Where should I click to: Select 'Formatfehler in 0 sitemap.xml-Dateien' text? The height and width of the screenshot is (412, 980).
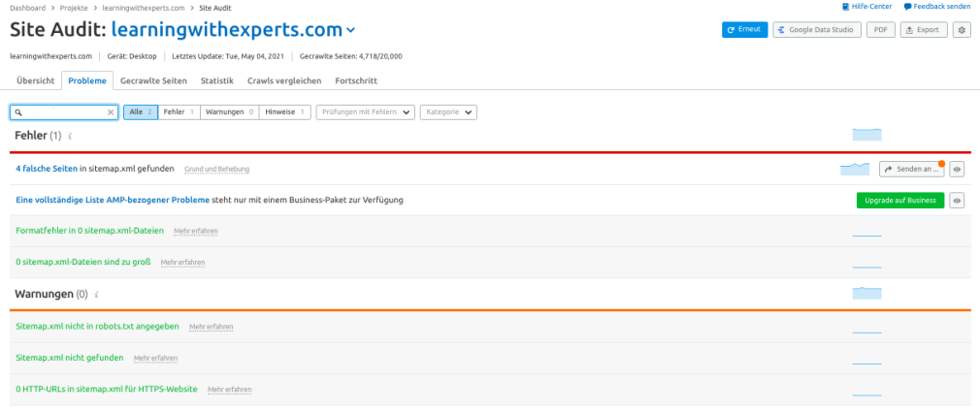[90, 231]
